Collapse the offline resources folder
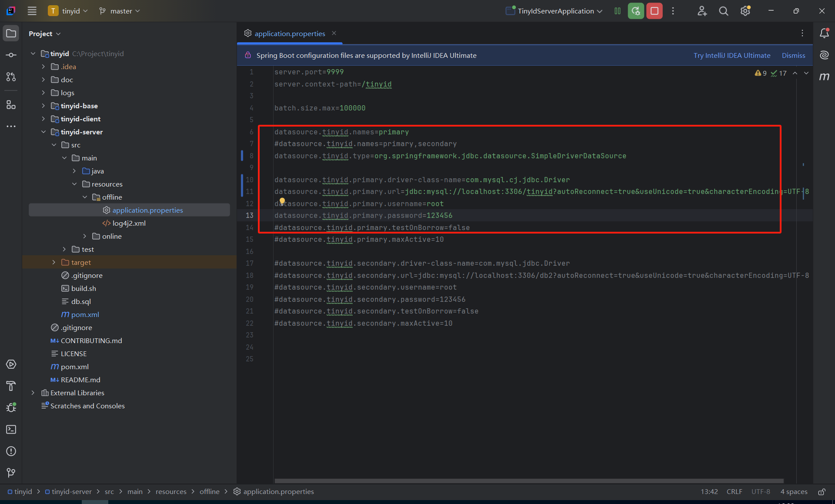 [85, 197]
